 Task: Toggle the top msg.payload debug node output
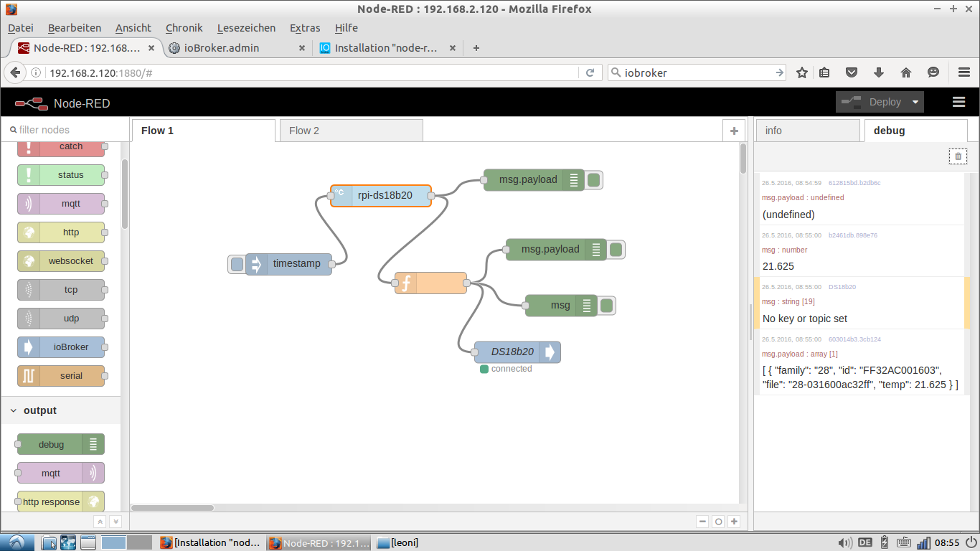click(594, 180)
